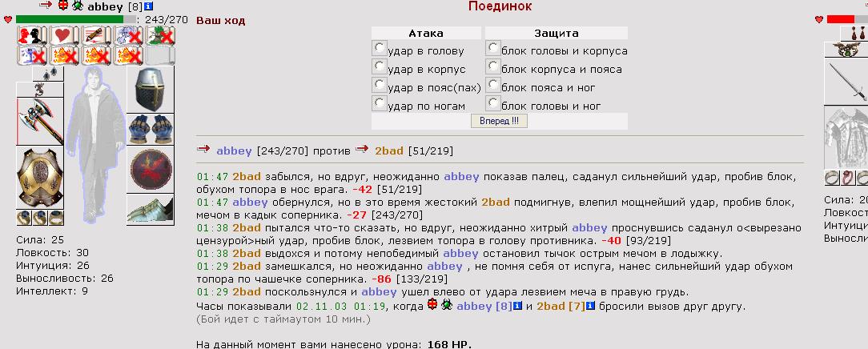Click abbey's earrings slot
Viewport: 868px width, 349px height.
[48, 74]
